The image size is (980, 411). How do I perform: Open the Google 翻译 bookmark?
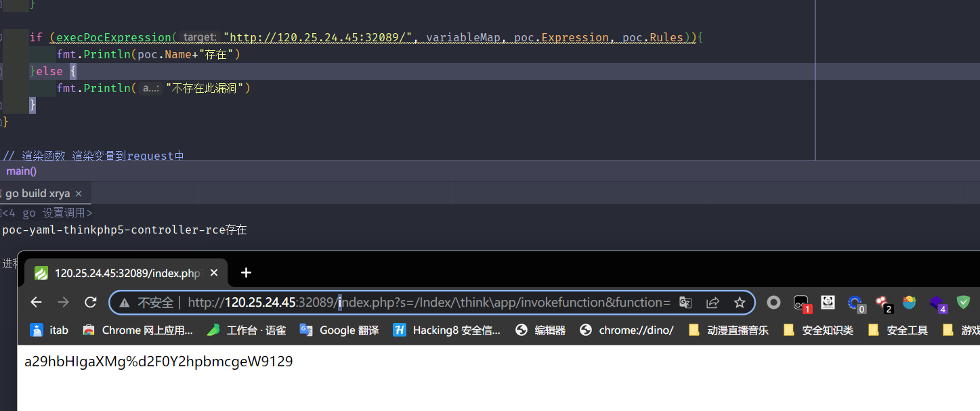[x=339, y=330]
